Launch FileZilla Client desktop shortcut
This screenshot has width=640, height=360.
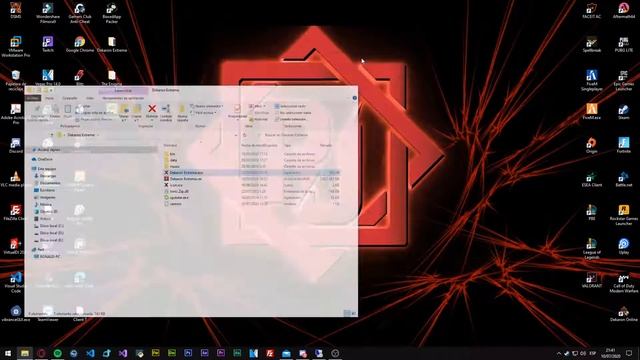pos(16,213)
